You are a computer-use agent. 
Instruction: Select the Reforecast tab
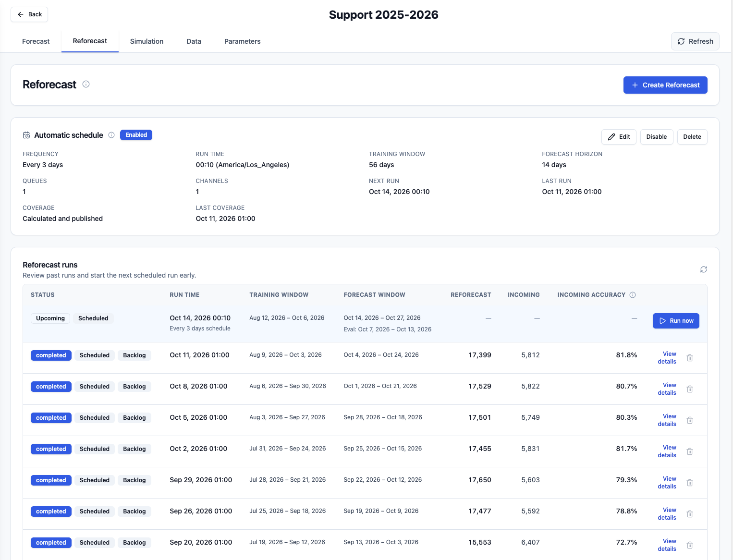(90, 41)
